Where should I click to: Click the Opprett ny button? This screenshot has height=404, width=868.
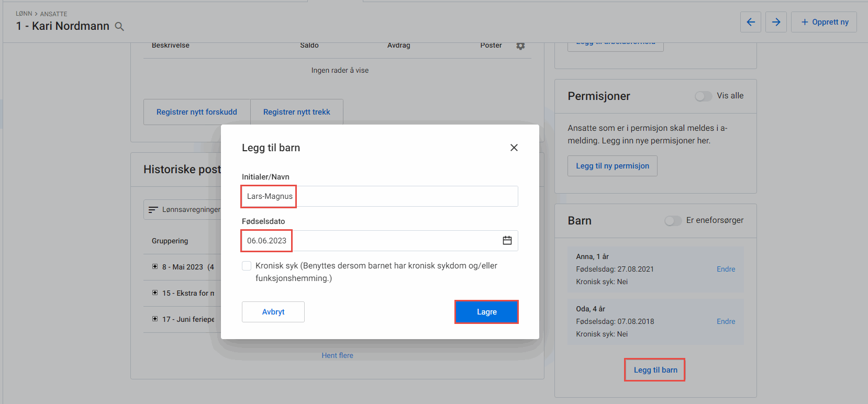[x=824, y=22]
